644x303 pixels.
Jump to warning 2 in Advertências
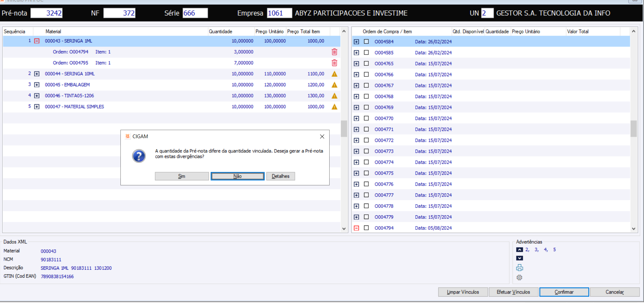click(527, 250)
